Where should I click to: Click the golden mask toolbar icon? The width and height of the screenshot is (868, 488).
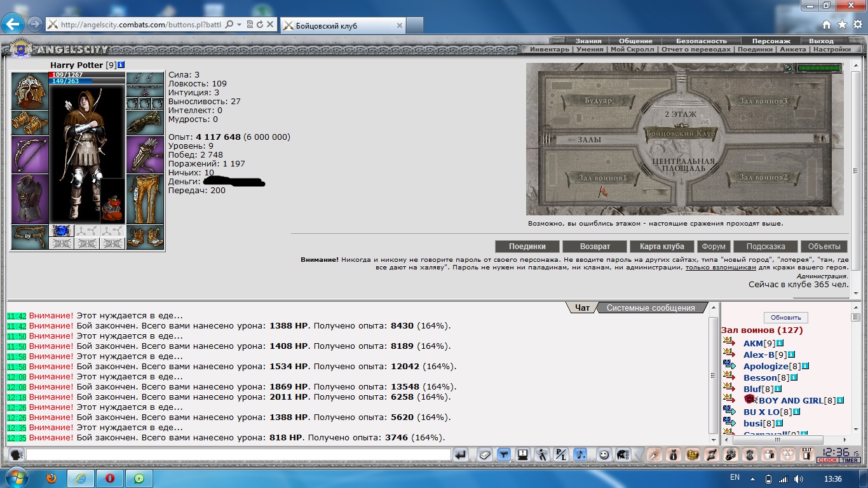tap(693, 454)
